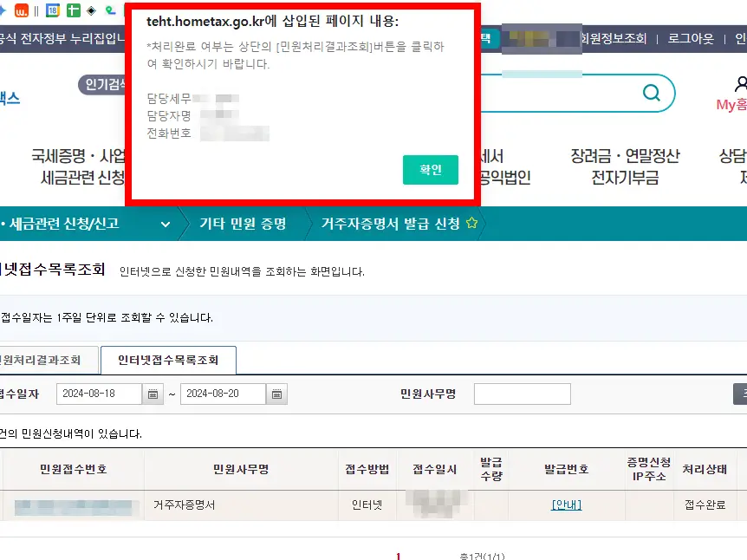Viewport: 747px width, 560px height.
Task: Open calendar picker beside end date 2024-08-20
Action: [x=276, y=394]
